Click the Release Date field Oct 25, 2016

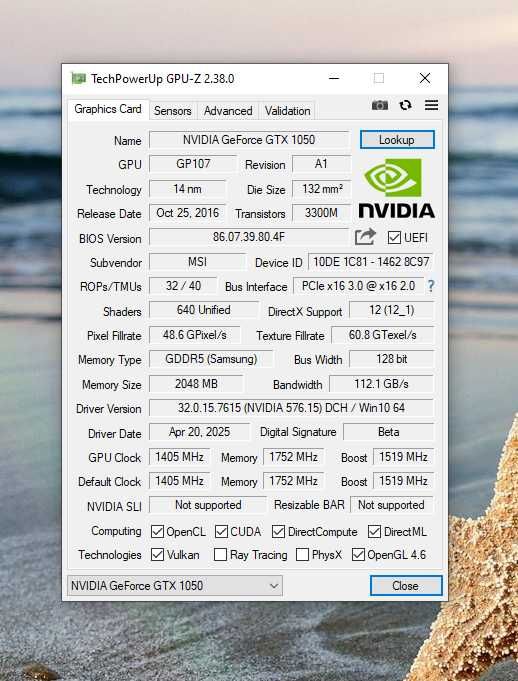click(188, 213)
